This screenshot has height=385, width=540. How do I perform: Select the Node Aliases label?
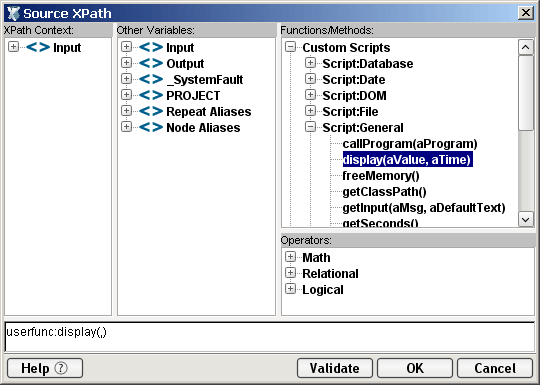click(x=203, y=128)
